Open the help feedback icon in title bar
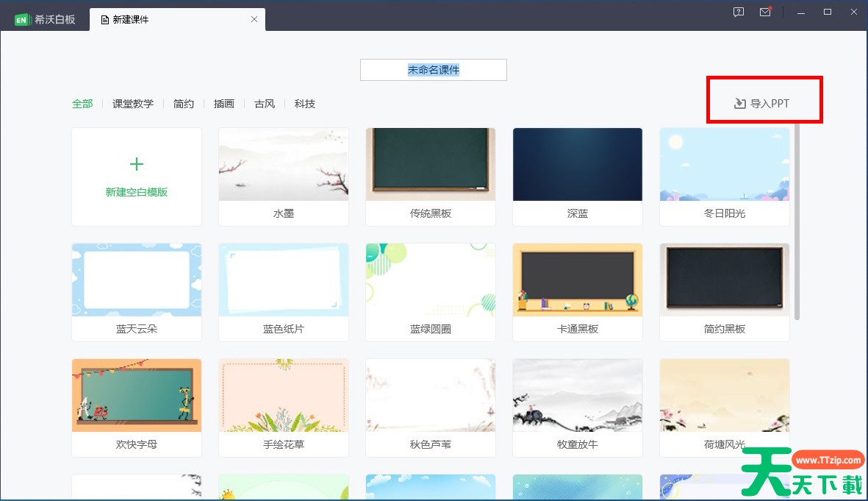868x501 pixels. click(739, 13)
